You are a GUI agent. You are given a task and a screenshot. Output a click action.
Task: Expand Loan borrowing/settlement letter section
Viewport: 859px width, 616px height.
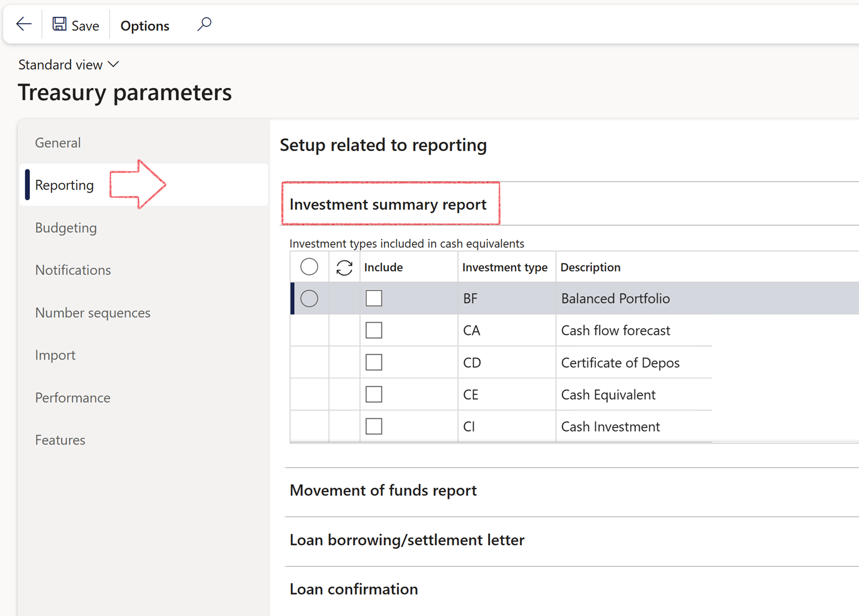[x=407, y=540]
